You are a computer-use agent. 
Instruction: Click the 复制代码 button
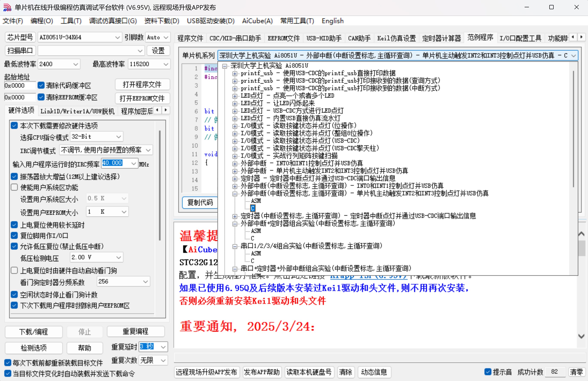(x=200, y=202)
